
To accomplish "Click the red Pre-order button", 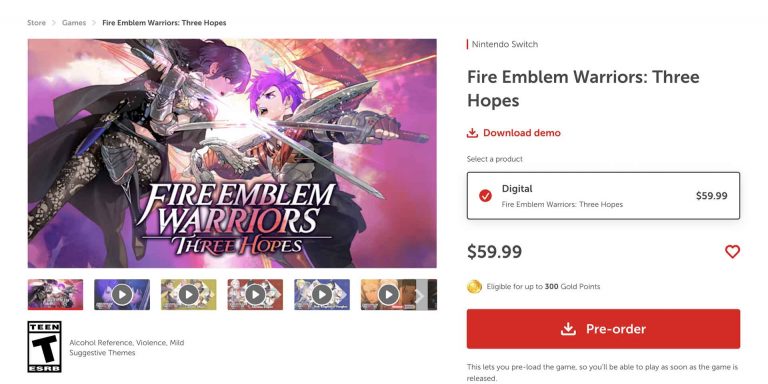I will (x=603, y=329).
